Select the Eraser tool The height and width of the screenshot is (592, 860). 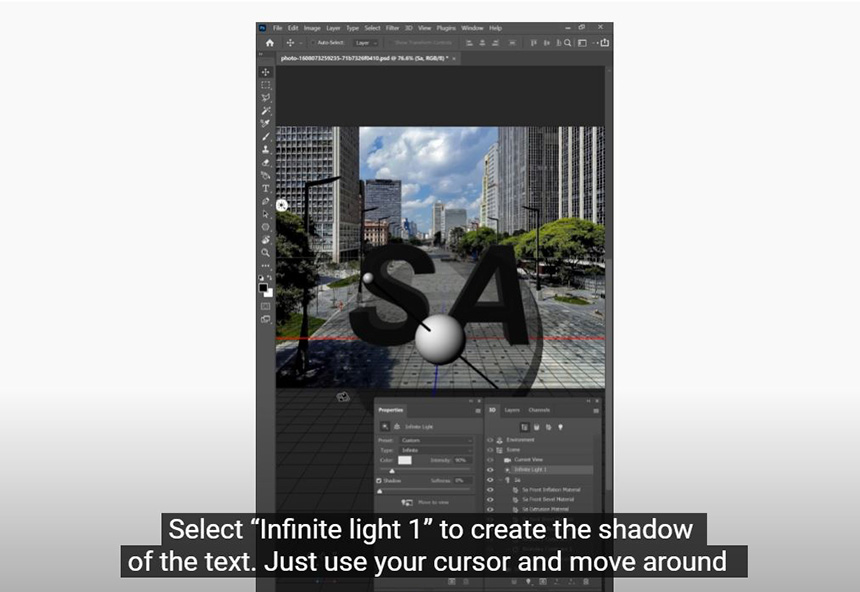266,162
